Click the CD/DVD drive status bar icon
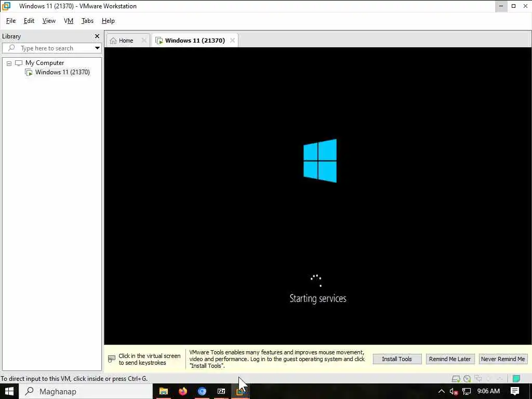532x399 pixels. pos(467,379)
